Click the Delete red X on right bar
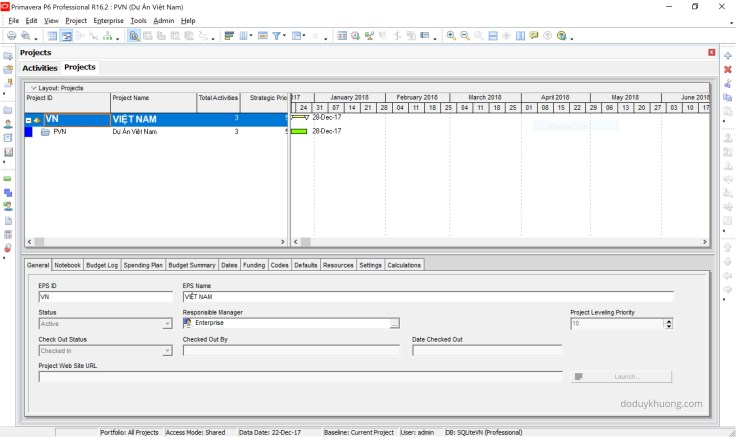The image size is (736, 437). (x=728, y=69)
